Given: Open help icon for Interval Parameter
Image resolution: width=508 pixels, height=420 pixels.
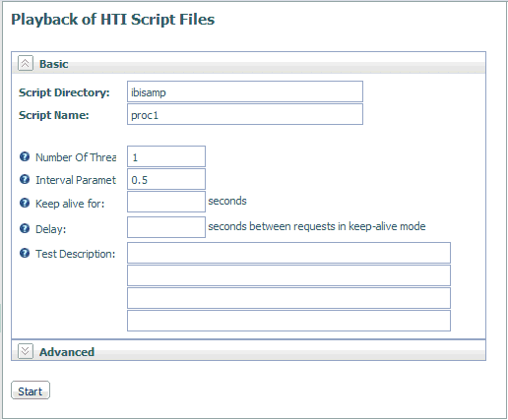Looking at the screenshot, I should [x=25, y=179].
